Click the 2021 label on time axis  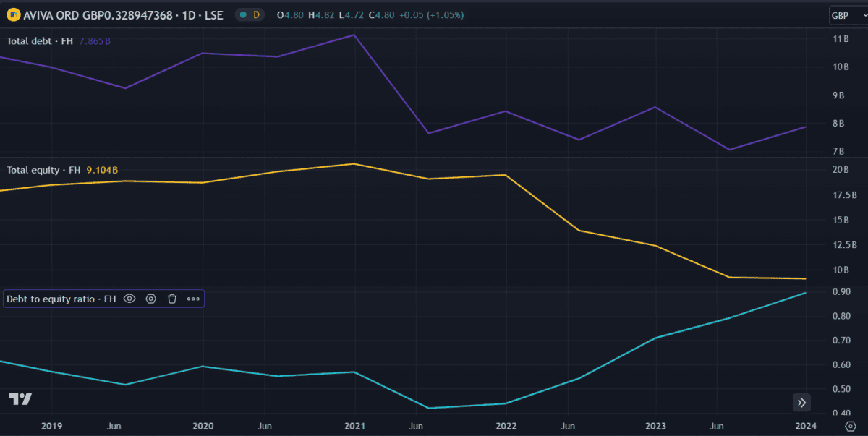point(354,426)
